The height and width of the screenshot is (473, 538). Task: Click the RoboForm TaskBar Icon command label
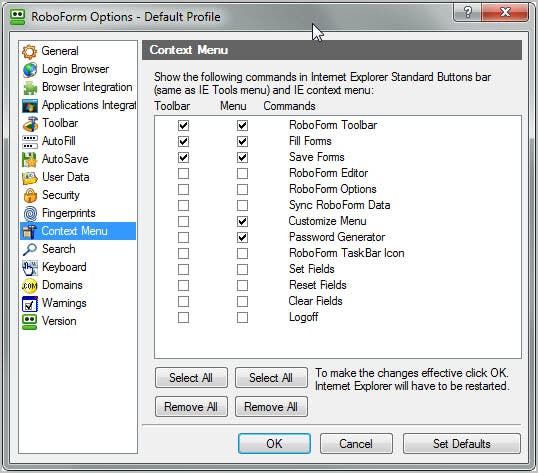(x=347, y=253)
